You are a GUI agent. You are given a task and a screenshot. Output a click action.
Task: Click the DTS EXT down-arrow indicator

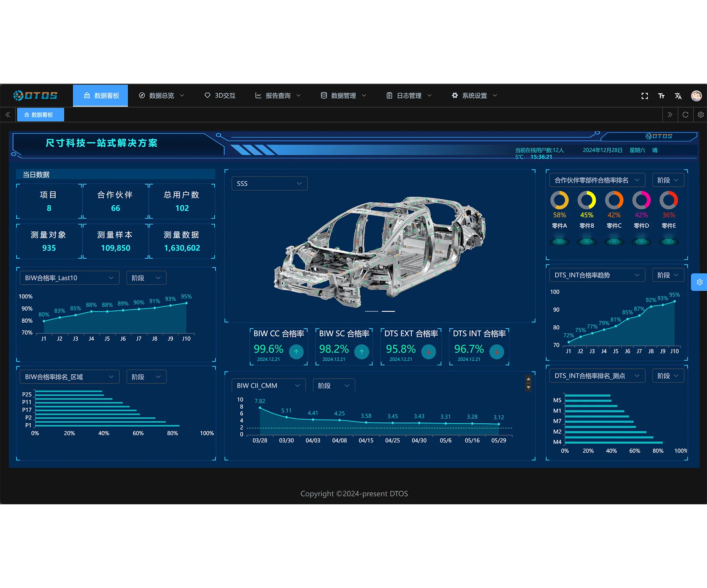[428, 352]
